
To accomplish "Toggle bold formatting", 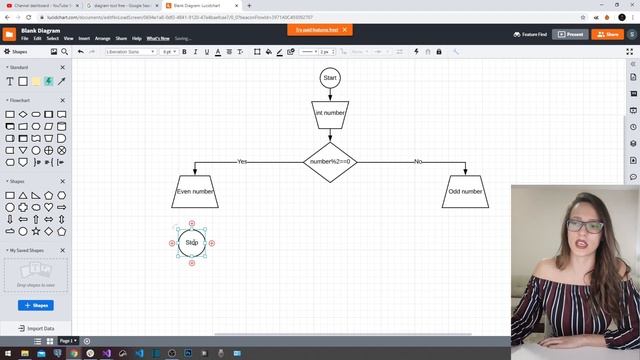I will 184,52.
